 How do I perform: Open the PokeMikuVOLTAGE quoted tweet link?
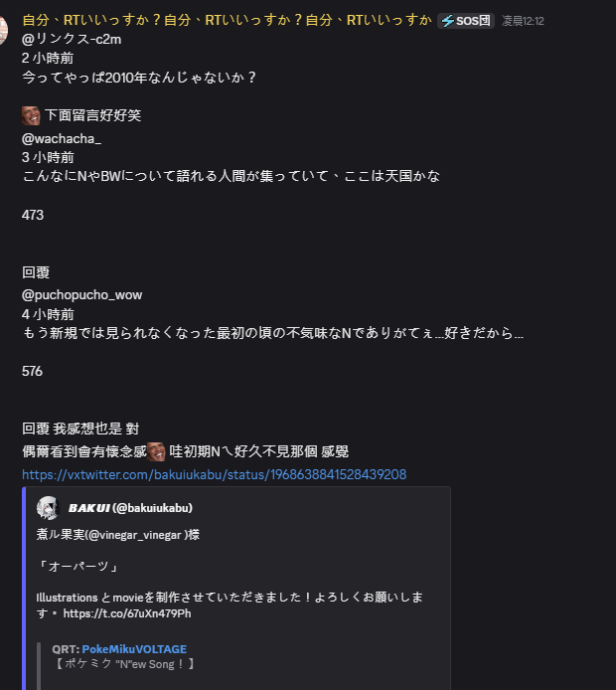click(x=134, y=649)
